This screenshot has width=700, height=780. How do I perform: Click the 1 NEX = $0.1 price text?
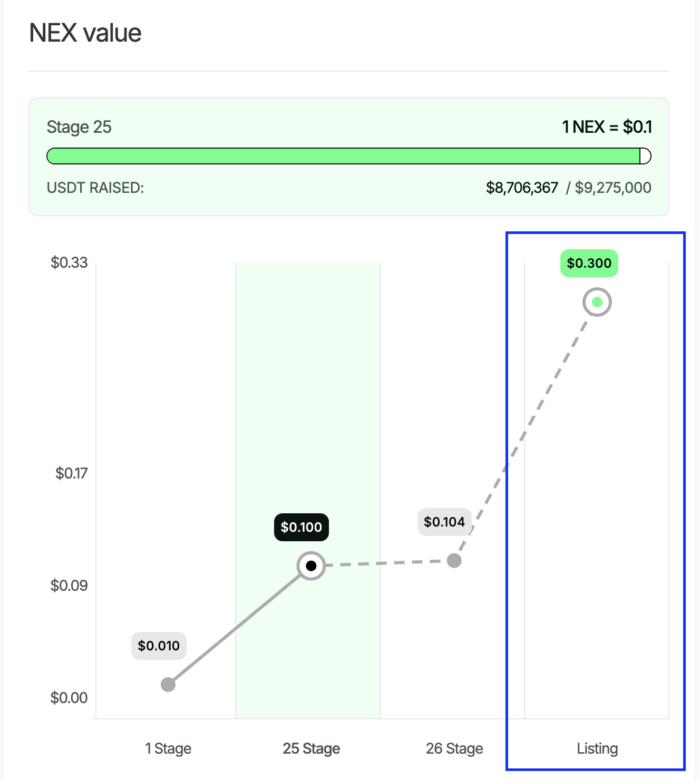607,127
